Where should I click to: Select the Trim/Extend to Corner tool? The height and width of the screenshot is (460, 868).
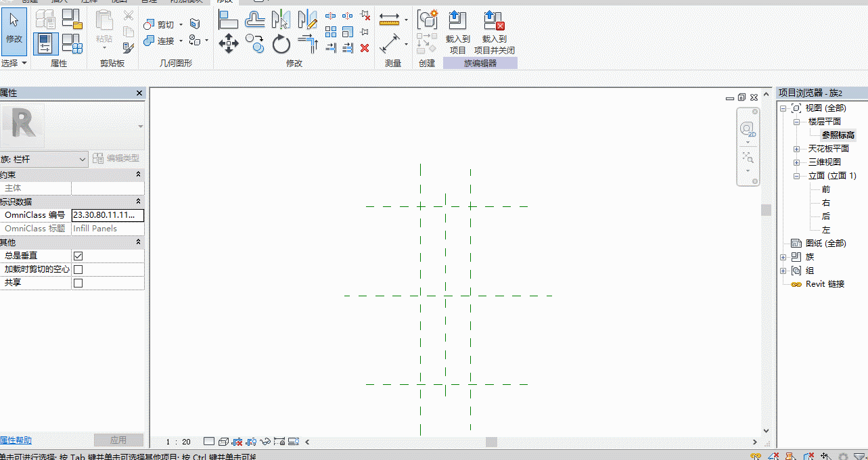coord(308,44)
